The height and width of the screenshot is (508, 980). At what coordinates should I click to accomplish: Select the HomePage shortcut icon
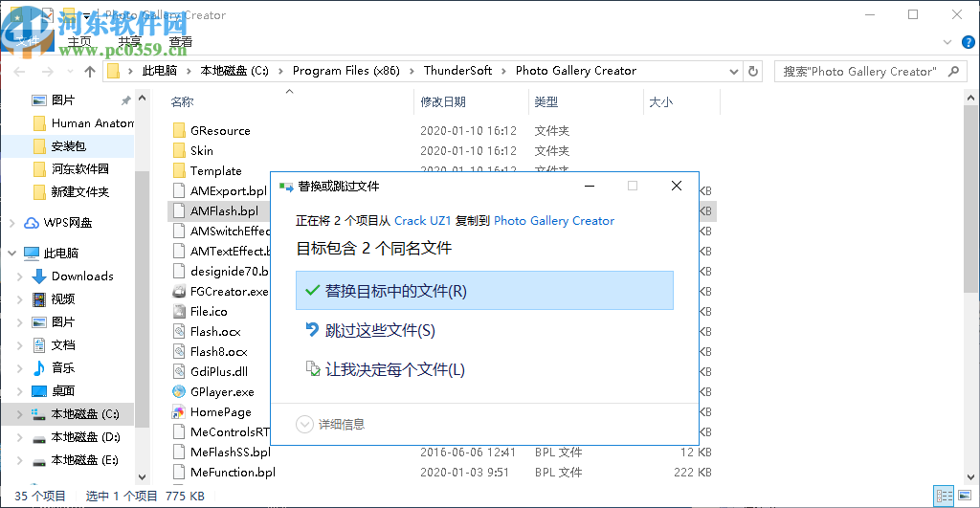179,411
